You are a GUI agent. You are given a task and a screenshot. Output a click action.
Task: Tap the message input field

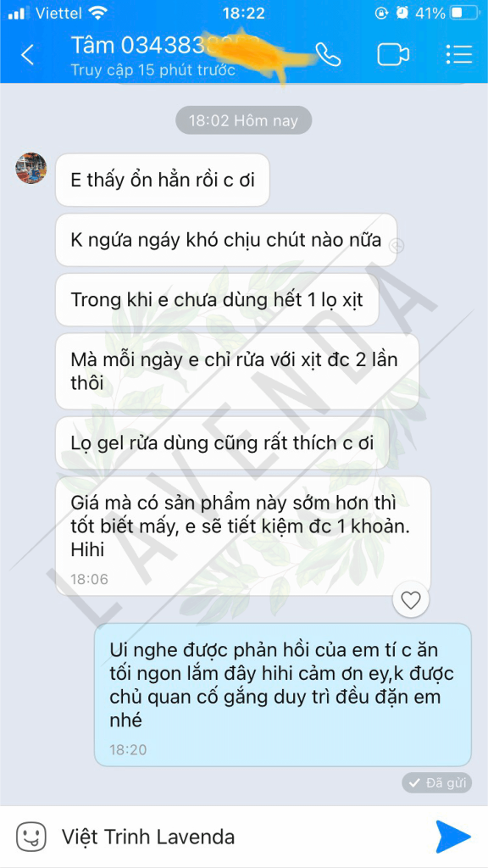(238, 837)
